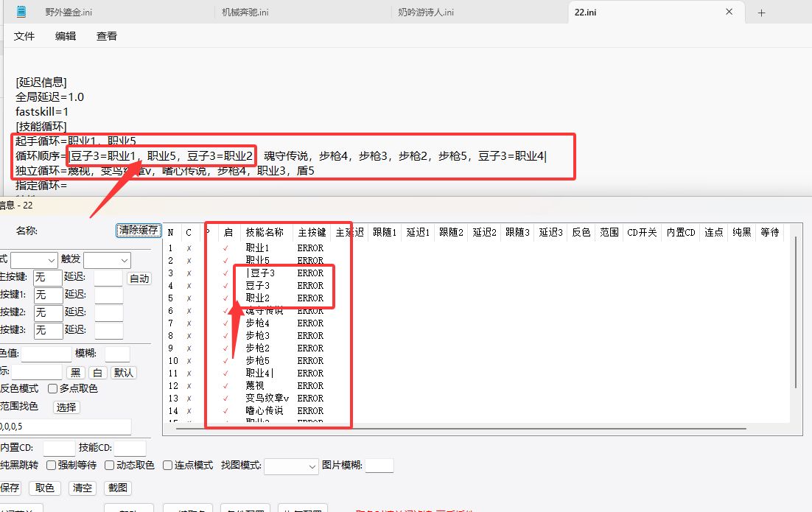Viewport: 812px width, 512px height.
Task: Open the 文件 menu
Action: tap(24, 35)
